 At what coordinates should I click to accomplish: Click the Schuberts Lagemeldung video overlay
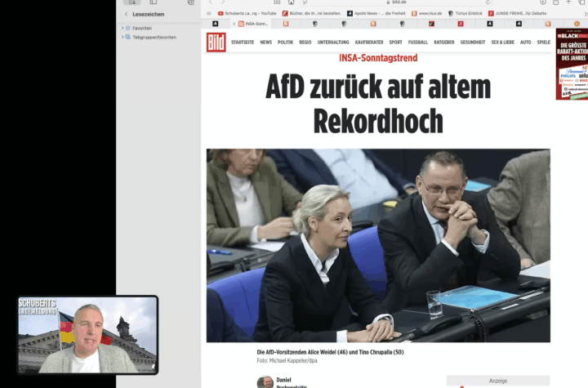tap(87, 334)
